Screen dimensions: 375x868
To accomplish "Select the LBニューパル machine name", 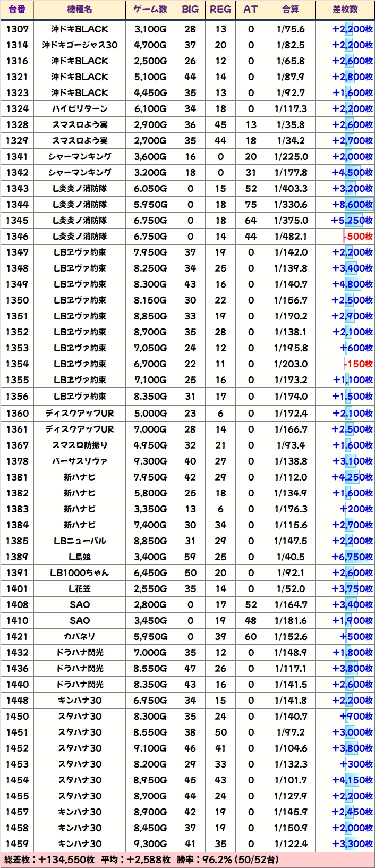I will click(x=80, y=541).
